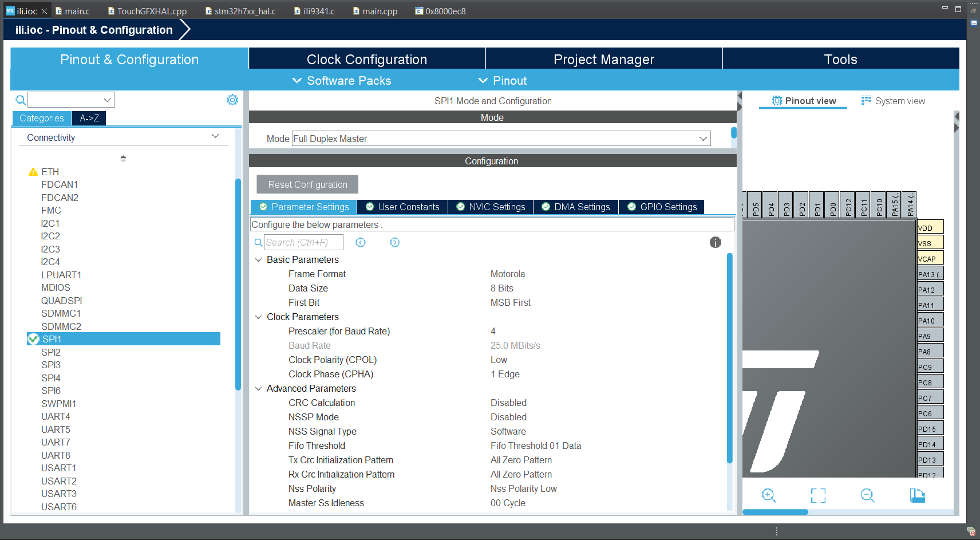Sort peripherals using the A->Z button
The image size is (980, 540).
[89, 118]
